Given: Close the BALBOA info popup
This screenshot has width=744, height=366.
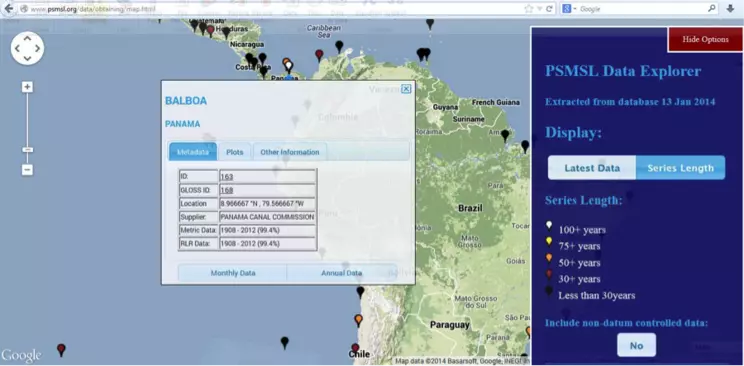Looking at the screenshot, I should [x=406, y=89].
